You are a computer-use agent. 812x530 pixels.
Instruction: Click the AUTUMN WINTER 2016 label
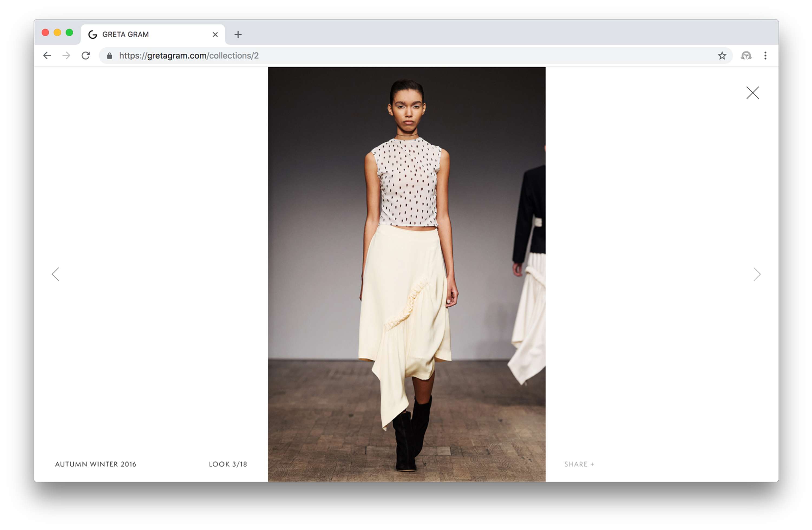(96, 464)
